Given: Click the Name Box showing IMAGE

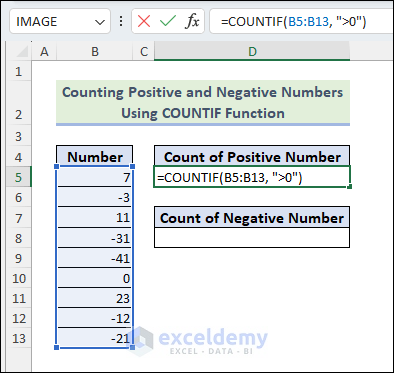Looking at the screenshot, I should point(60,22).
